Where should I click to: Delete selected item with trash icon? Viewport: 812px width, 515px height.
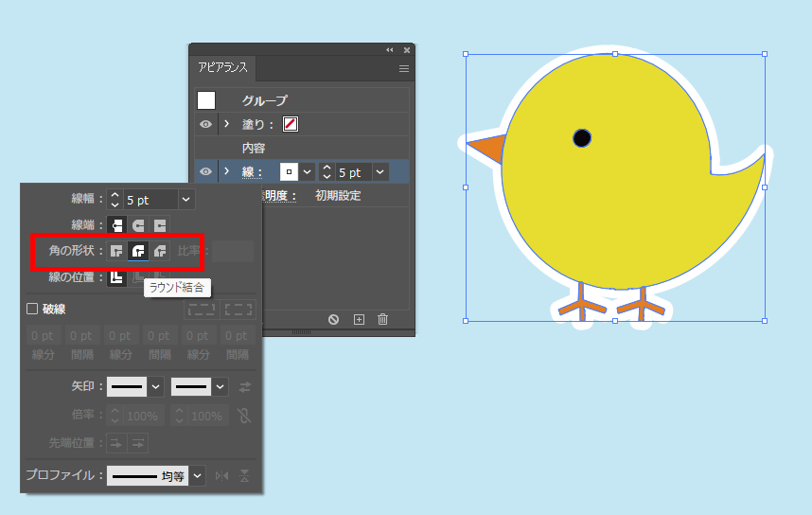(x=382, y=319)
